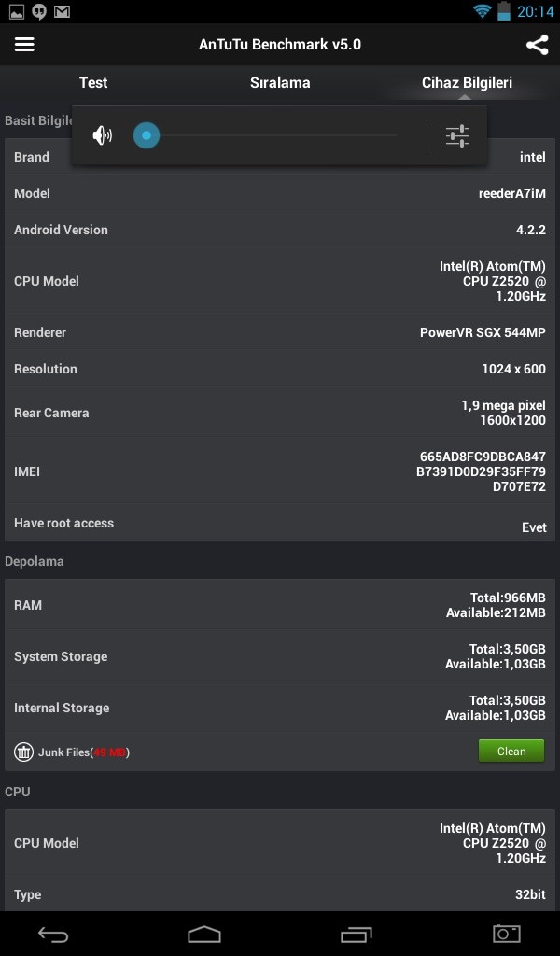Tap the volume speaker icon
The height and width of the screenshot is (956, 560).
[x=102, y=135]
